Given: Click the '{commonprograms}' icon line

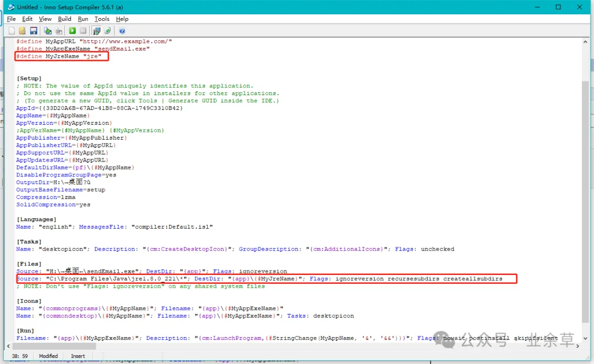Looking at the screenshot, I should point(150,308).
